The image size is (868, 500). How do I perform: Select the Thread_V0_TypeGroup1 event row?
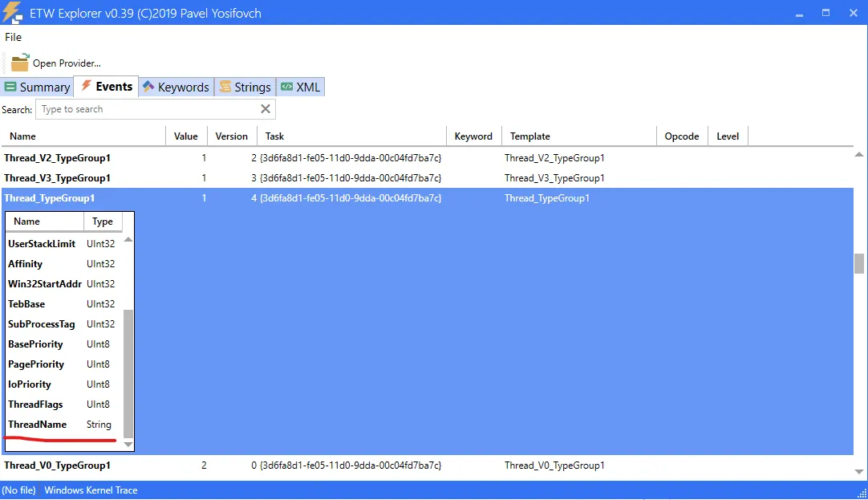coord(57,465)
